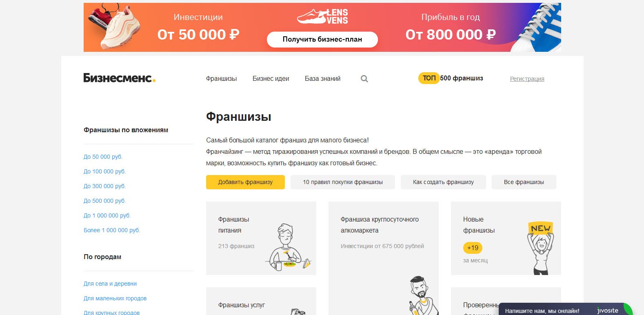
Task: Click Получить бизнес-план in banner
Action: point(322,39)
